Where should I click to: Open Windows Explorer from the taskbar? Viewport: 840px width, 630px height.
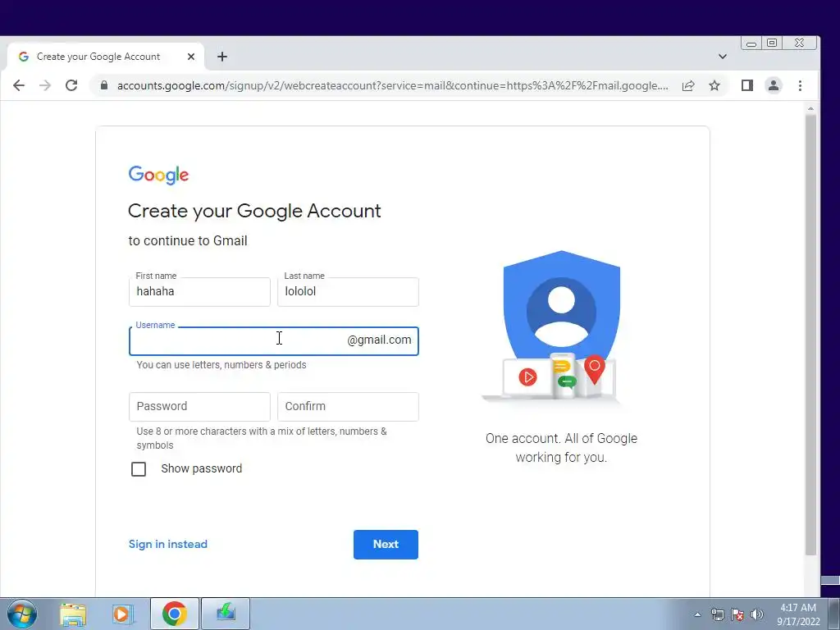pyautogui.click(x=73, y=614)
